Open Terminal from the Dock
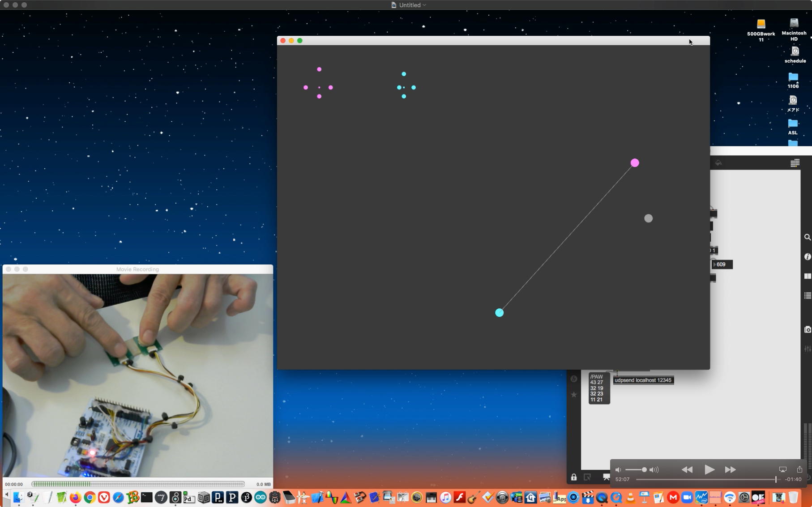Viewport: 812px width, 507px height. 147,497
